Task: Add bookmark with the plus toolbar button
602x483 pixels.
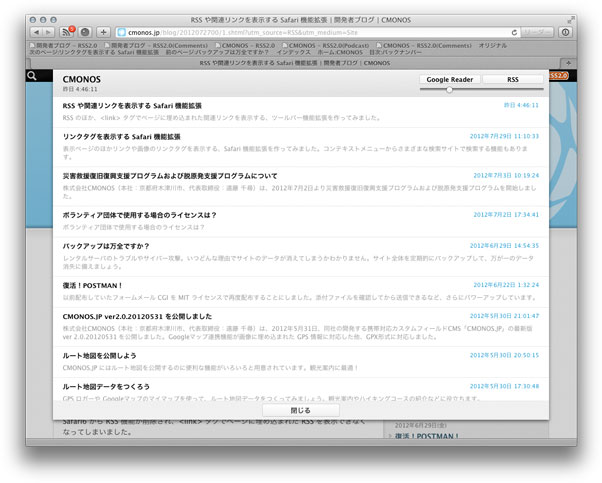Action: pos(103,32)
